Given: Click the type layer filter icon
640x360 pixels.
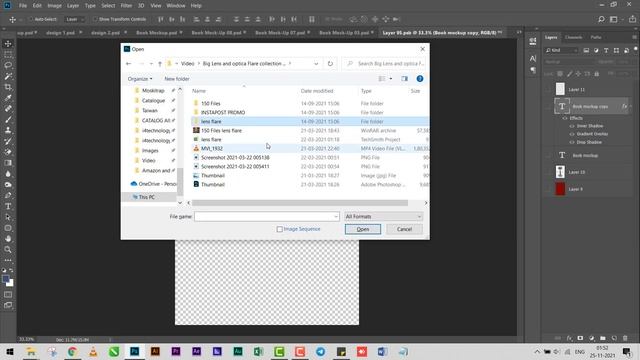Looking at the screenshot, I should click(x=606, y=50).
